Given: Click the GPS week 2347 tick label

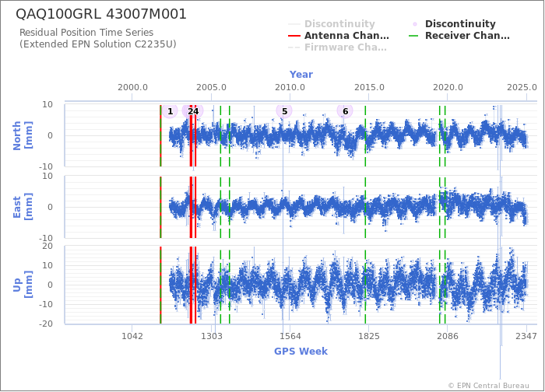Looking at the screenshot, I should 526,336.
